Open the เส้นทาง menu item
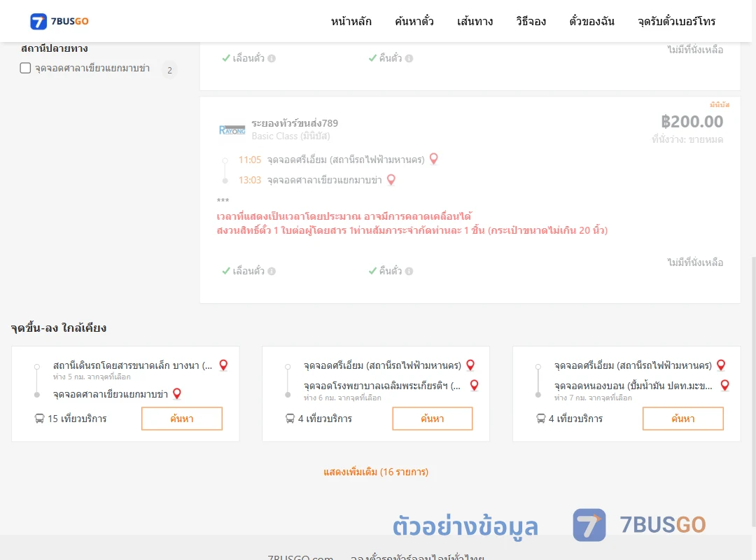Viewport: 756px width, 560px height. pyautogui.click(x=475, y=21)
